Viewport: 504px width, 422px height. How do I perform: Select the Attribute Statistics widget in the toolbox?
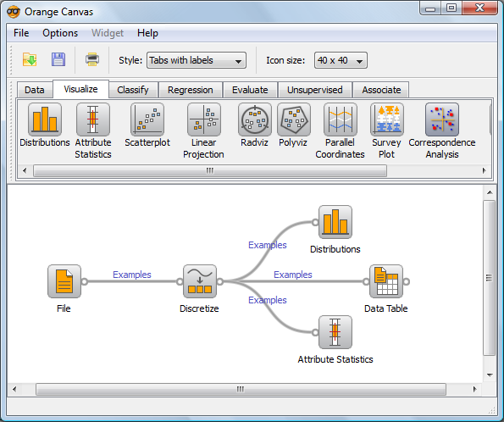point(93,119)
